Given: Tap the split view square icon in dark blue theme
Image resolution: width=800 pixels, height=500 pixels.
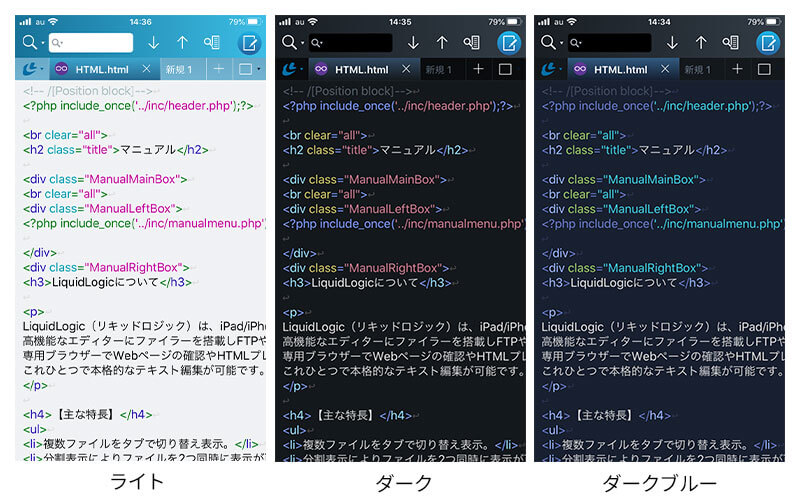Looking at the screenshot, I should [x=764, y=69].
